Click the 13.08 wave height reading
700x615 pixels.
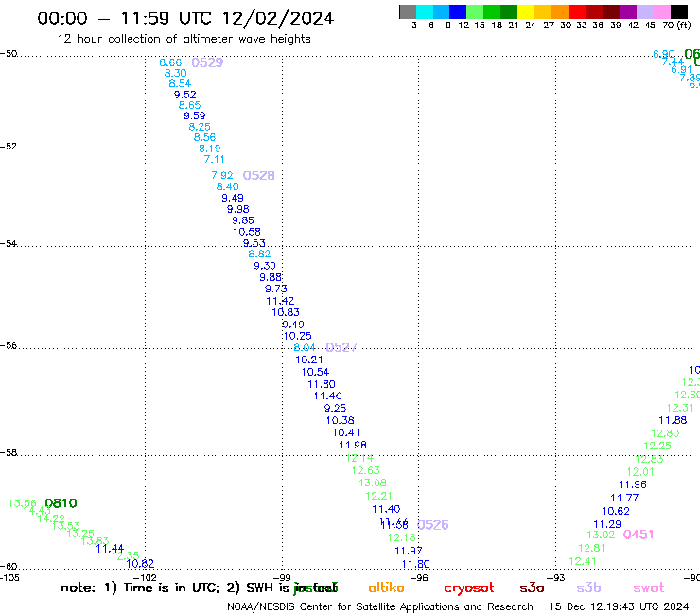[373, 483]
